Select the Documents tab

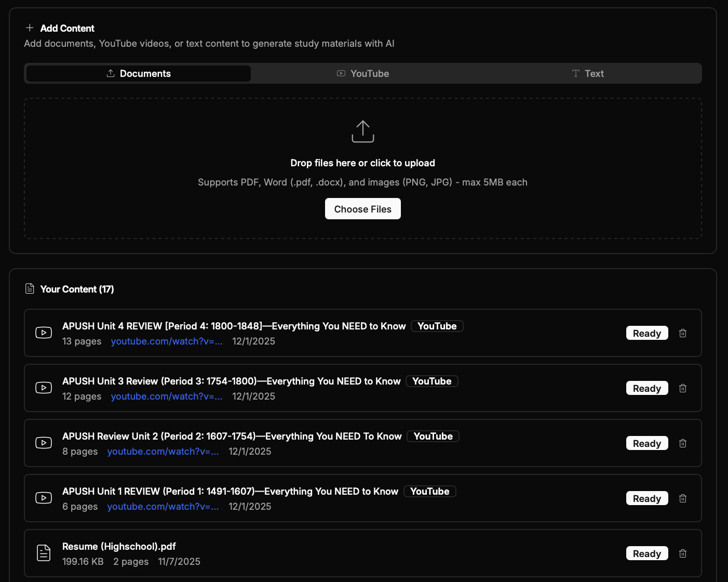(x=138, y=73)
